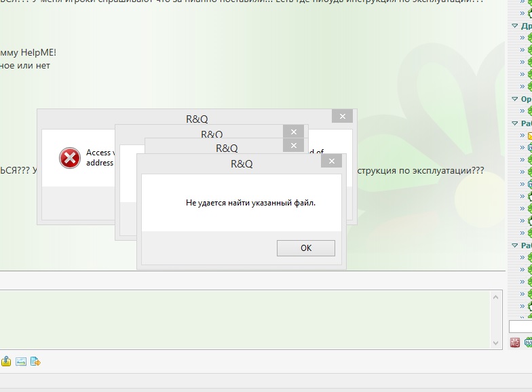Click the message box scroll-up arrow
The image size is (532, 392).
(495, 297)
